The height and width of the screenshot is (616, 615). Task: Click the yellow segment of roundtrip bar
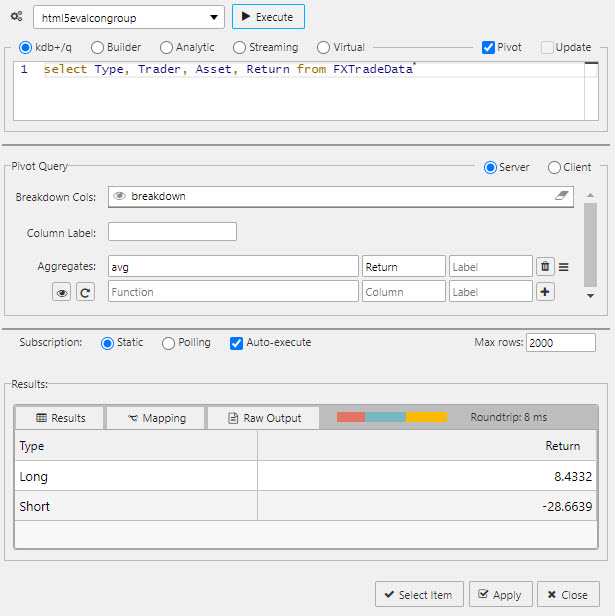click(427, 417)
